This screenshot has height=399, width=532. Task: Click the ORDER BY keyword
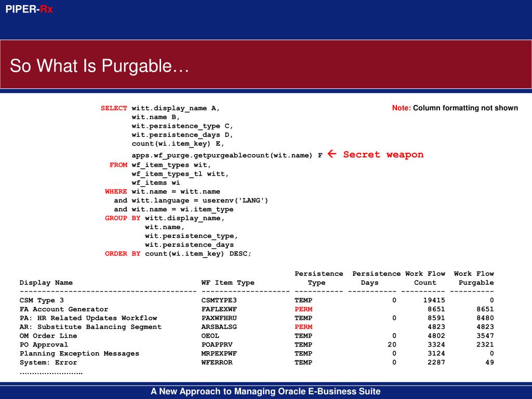123,254
